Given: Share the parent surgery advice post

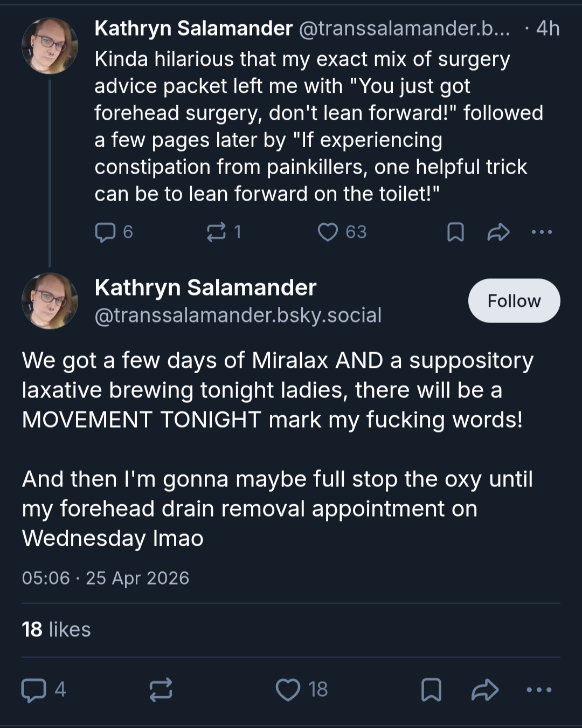Looking at the screenshot, I should tap(498, 232).
